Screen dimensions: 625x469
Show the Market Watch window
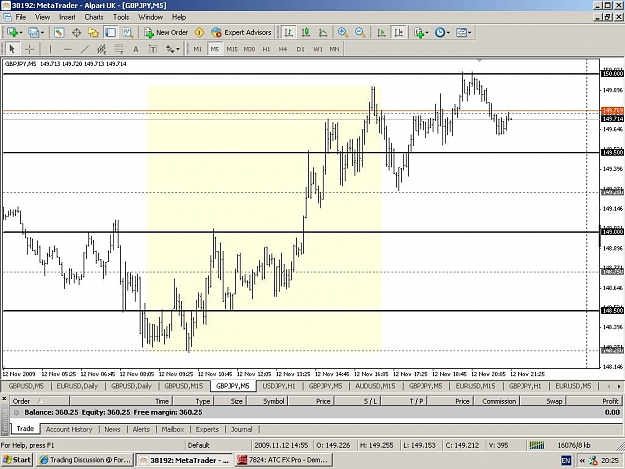pyautogui.click(x=59, y=32)
